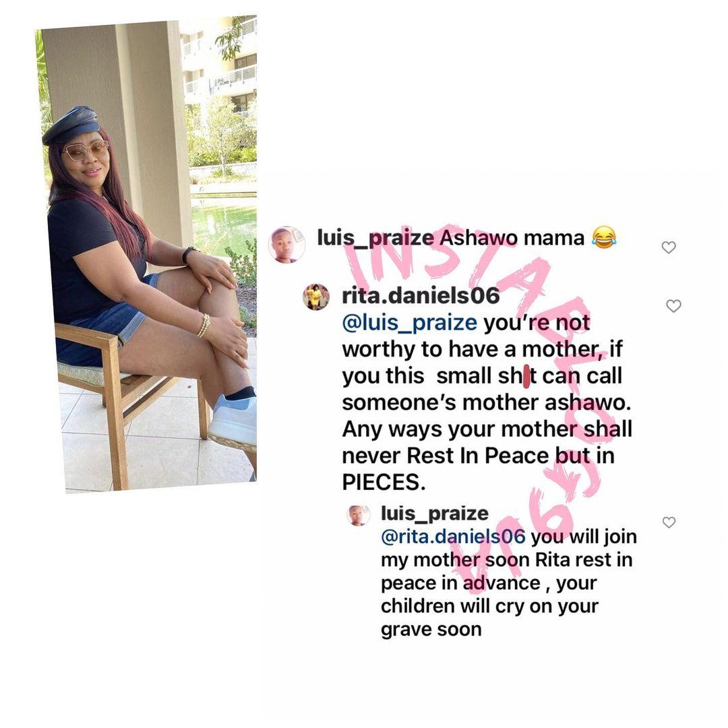This screenshot has height=728, width=728.
Task: Open rita.daniels06 profile avatar
Action: tap(316, 297)
